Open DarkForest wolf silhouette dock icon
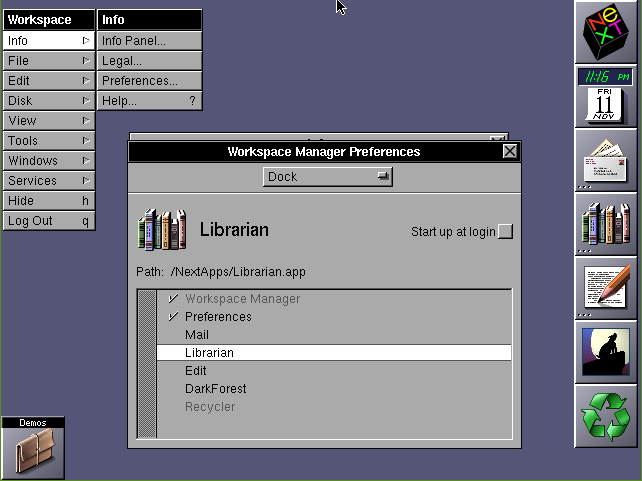642x481 pixels. [606, 352]
